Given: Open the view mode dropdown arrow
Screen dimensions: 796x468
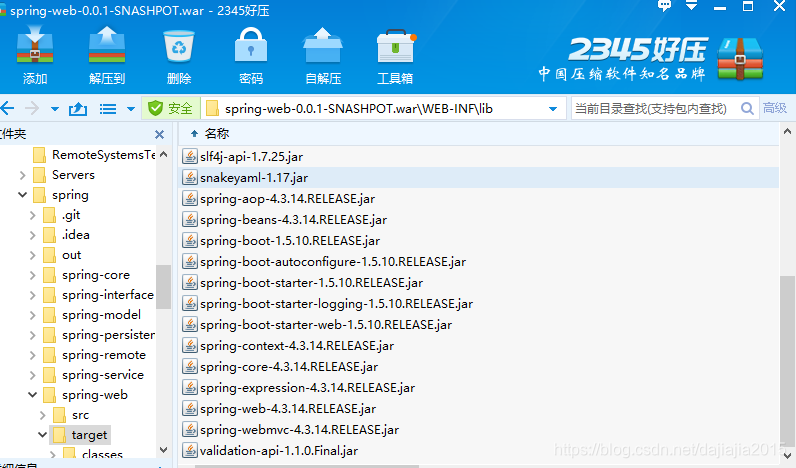Looking at the screenshot, I should [130, 109].
